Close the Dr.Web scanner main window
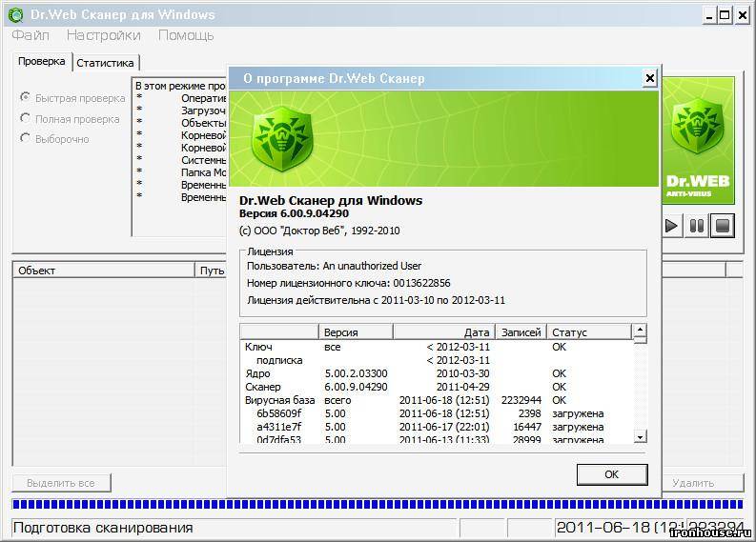The height and width of the screenshot is (542, 756). pyautogui.click(x=743, y=16)
